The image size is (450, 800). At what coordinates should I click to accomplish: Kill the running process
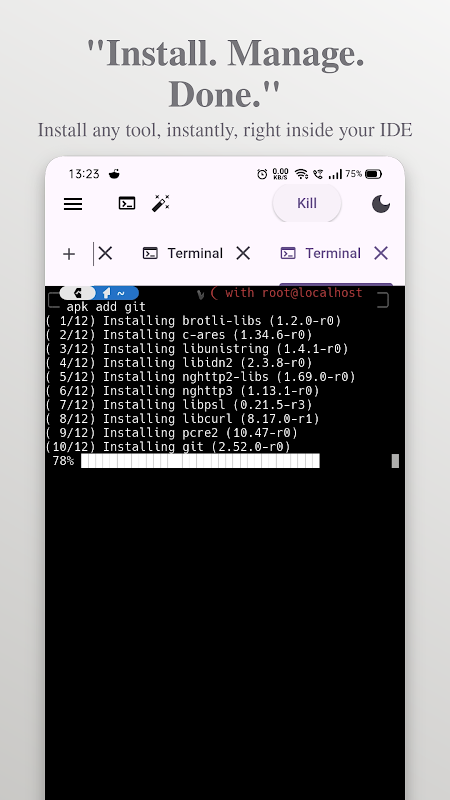pyautogui.click(x=307, y=203)
